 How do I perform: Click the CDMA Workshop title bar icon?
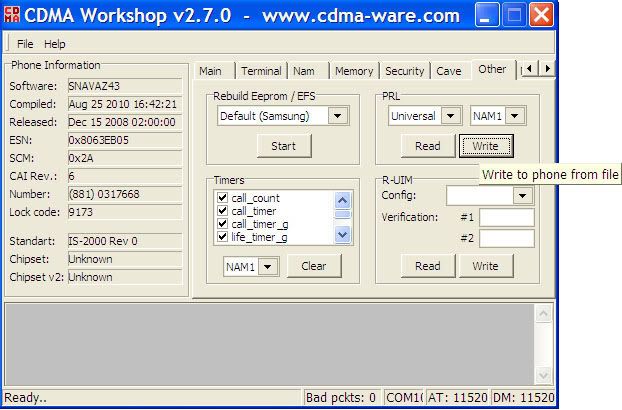click(12, 15)
